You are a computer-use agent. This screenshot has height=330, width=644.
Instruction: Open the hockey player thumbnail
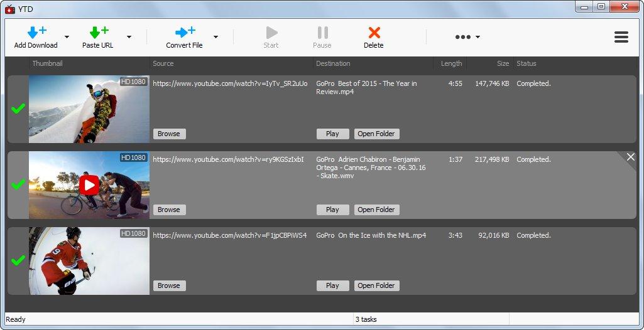tap(89, 261)
